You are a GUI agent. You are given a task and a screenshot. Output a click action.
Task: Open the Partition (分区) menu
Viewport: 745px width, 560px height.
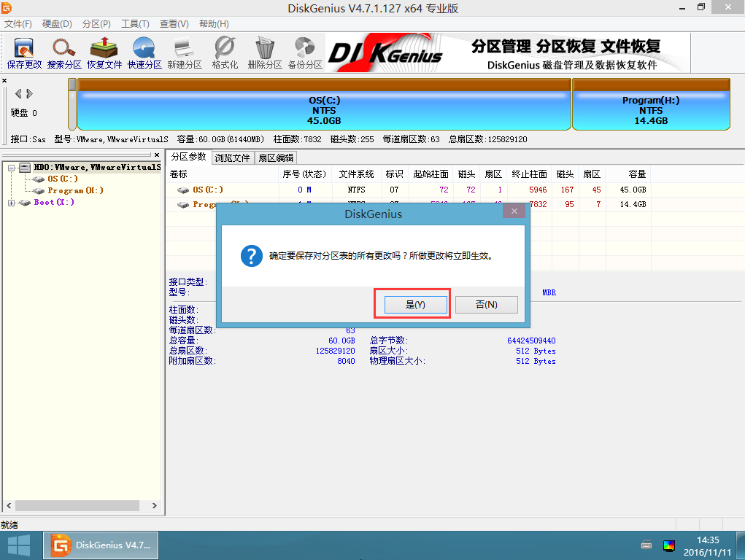coord(96,24)
